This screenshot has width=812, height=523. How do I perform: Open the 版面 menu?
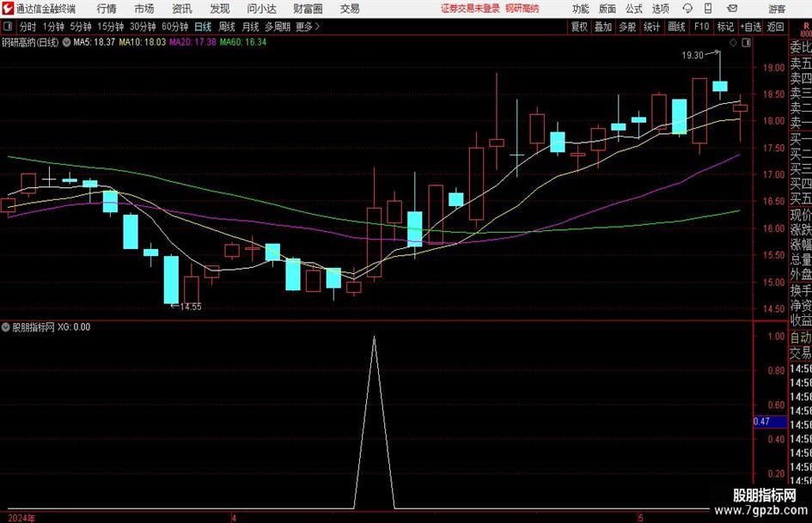click(x=607, y=9)
